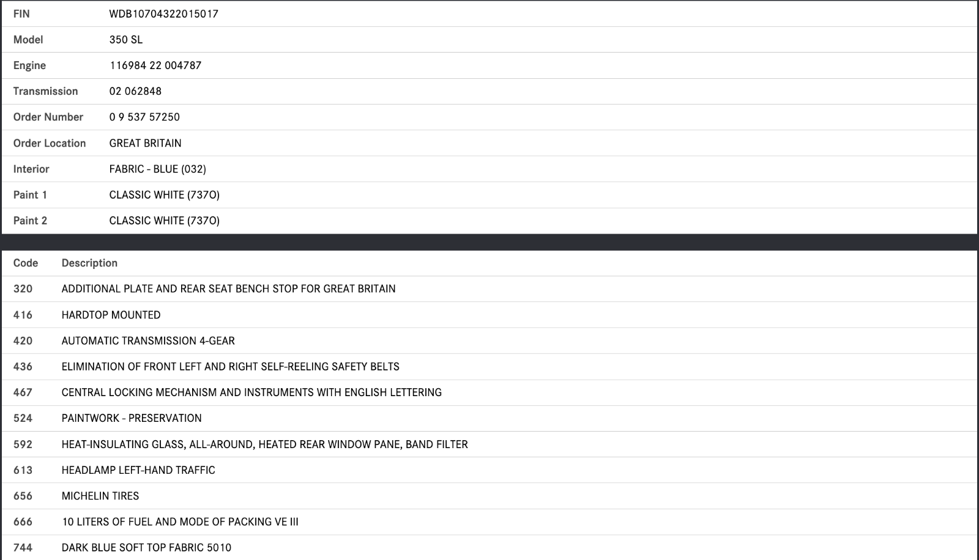Click the order number 0 9 537 57250

(x=144, y=117)
